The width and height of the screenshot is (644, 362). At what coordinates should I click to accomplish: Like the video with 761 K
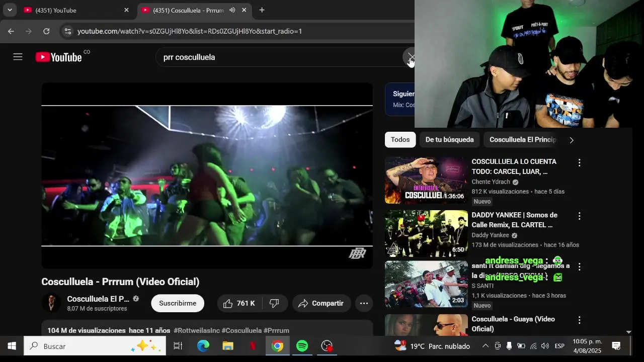(x=239, y=303)
